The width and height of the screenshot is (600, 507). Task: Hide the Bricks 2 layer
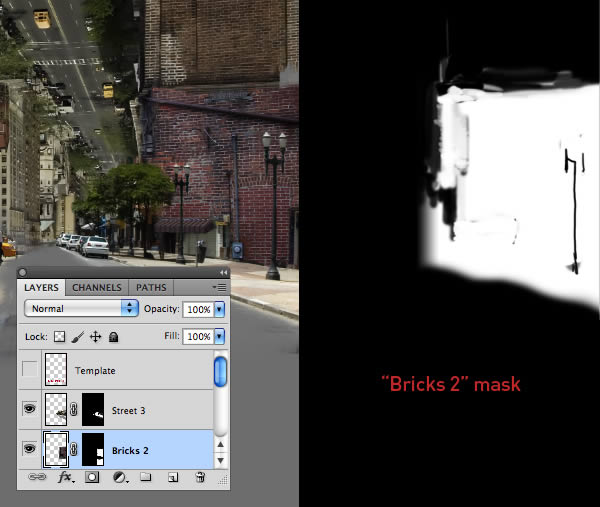(x=29, y=449)
